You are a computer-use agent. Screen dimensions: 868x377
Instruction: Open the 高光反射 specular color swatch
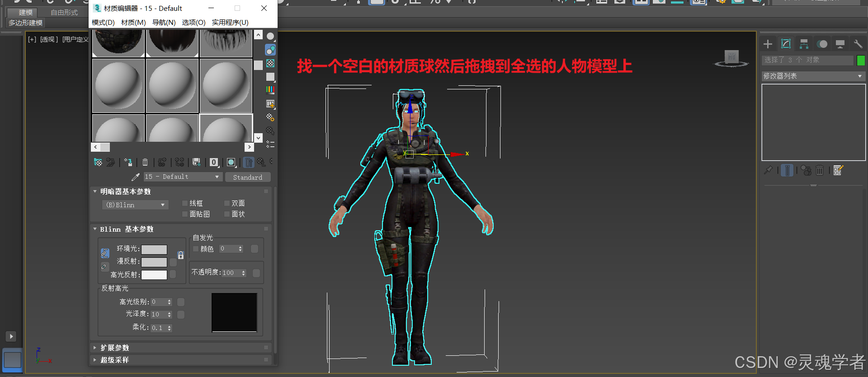click(x=154, y=275)
